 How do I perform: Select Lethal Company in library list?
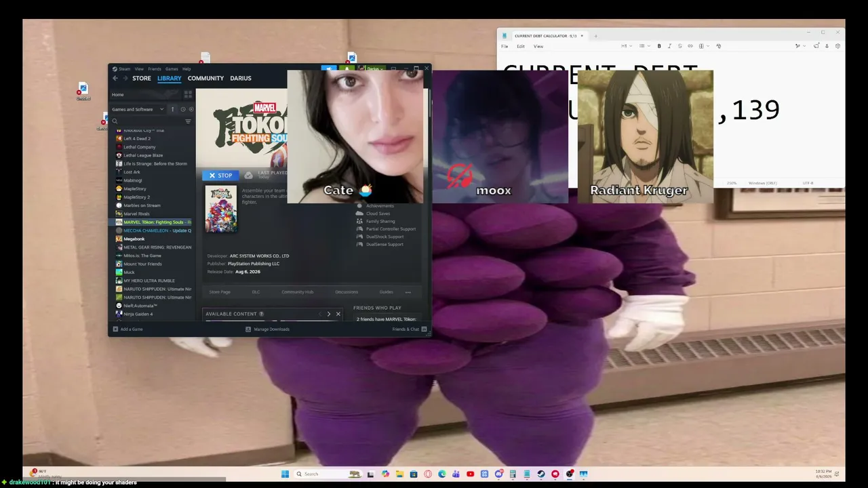point(140,146)
